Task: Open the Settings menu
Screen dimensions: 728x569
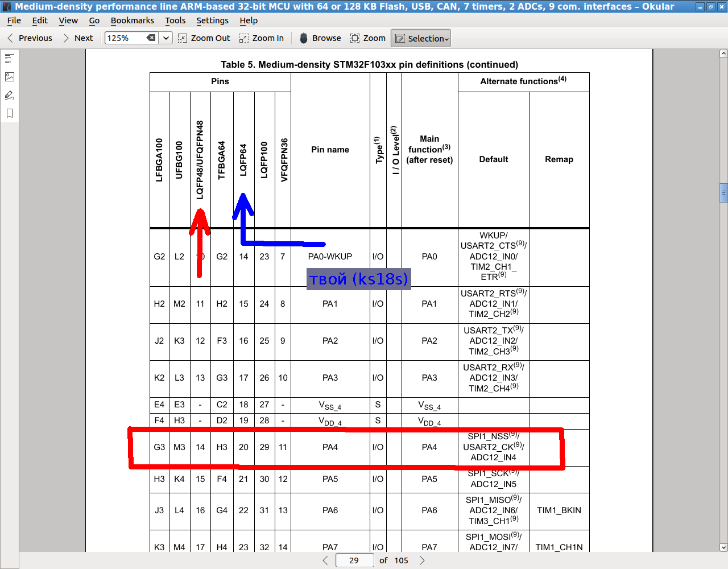Action: 212,20
